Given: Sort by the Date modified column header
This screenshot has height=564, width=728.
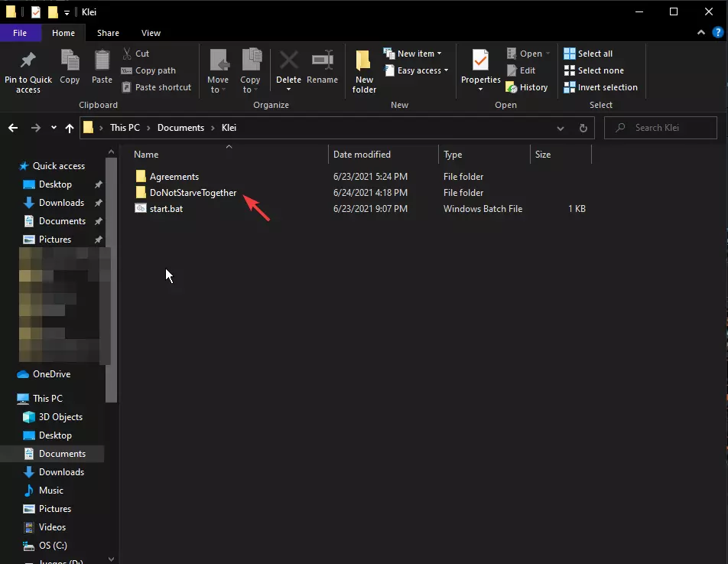Looking at the screenshot, I should click(362, 155).
